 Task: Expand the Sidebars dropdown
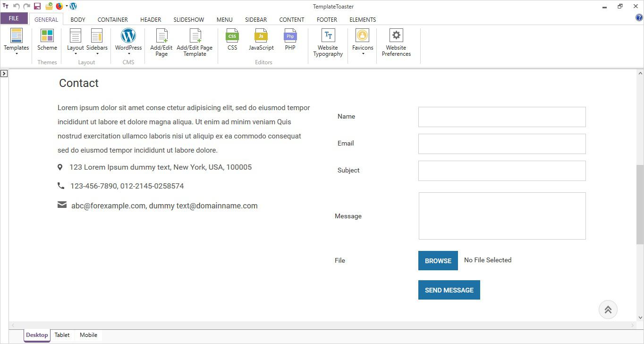click(97, 53)
